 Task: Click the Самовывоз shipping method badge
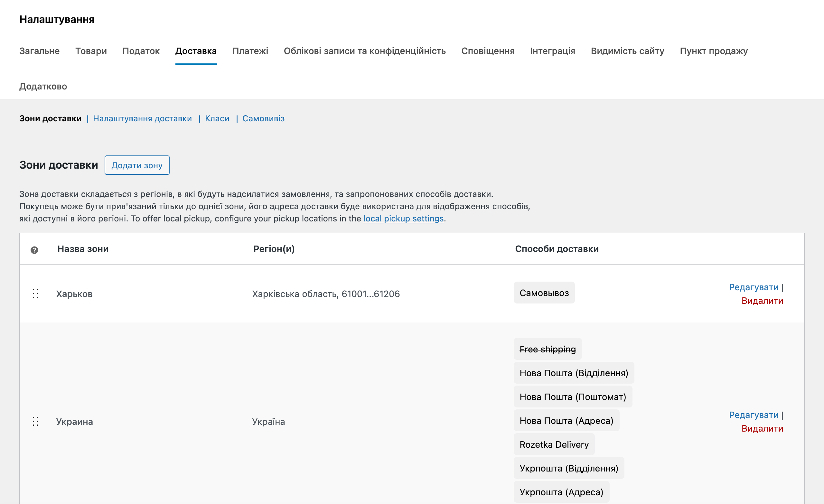tap(544, 292)
